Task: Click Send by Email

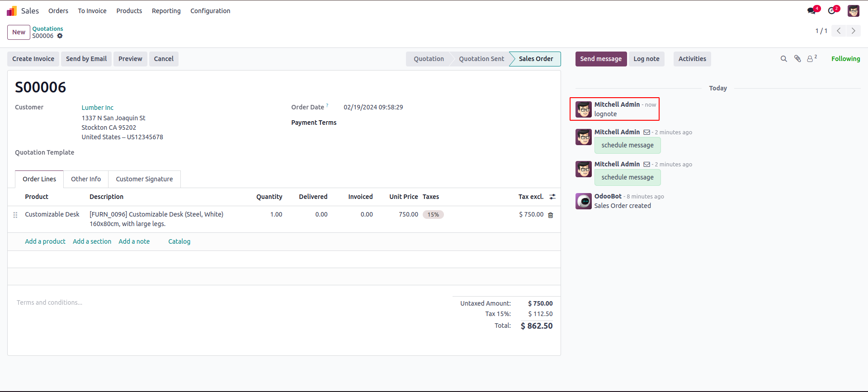Action: [x=86, y=59]
